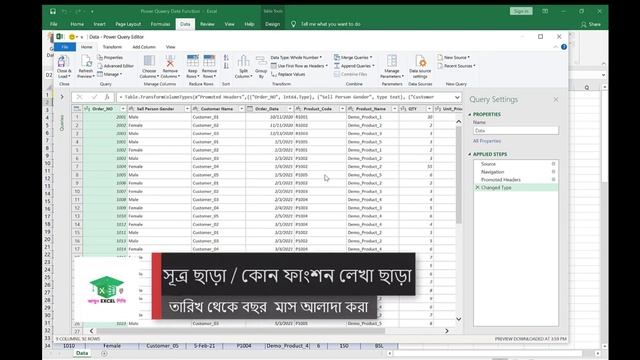
Task: Open the Order_NO column filter dropdown
Action: pos(123,109)
